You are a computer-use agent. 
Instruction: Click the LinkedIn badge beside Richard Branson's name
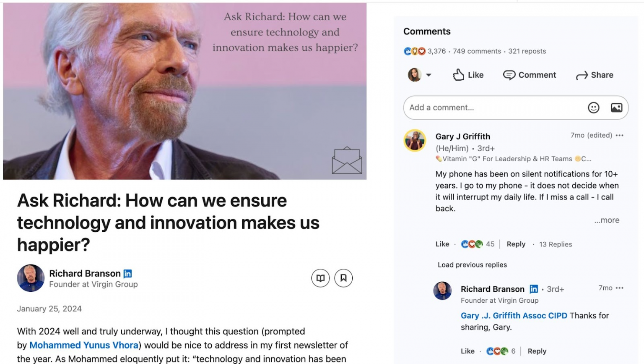pos(128,273)
